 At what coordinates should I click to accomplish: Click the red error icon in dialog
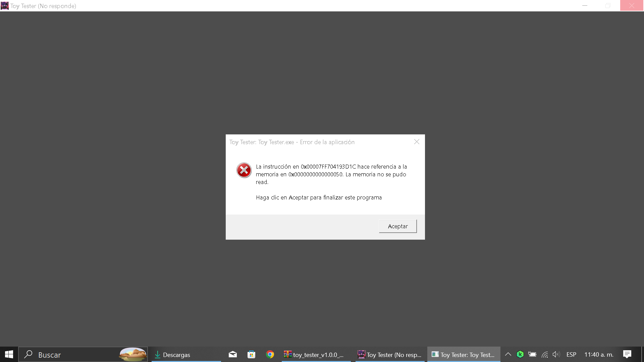(244, 170)
